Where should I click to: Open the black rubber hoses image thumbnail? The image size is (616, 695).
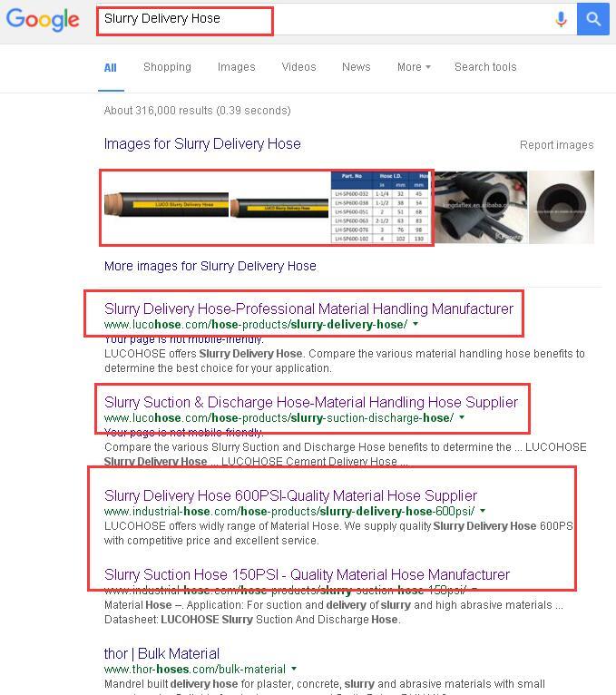click(481, 208)
